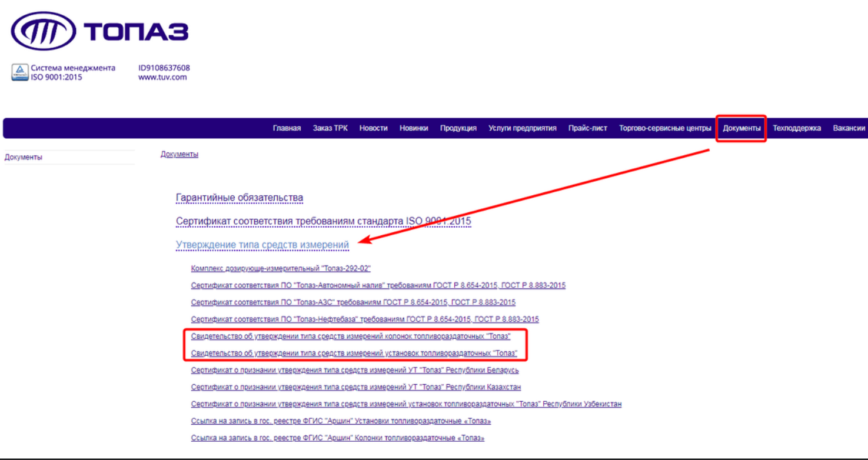The width and height of the screenshot is (868, 460).
Task: Click the Топаз logo emblem
Action: (44, 31)
